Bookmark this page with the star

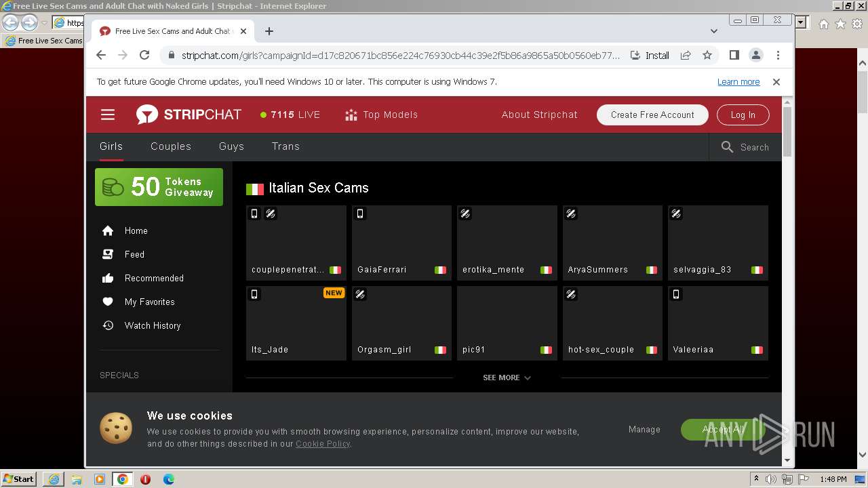click(707, 56)
